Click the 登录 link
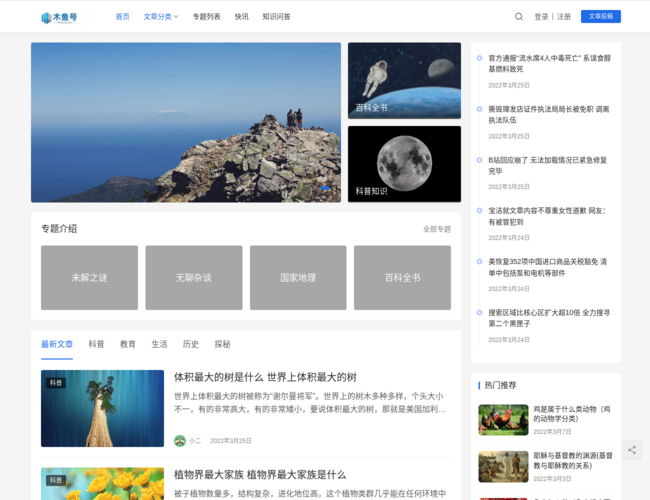The height and width of the screenshot is (500, 650). pos(541,17)
